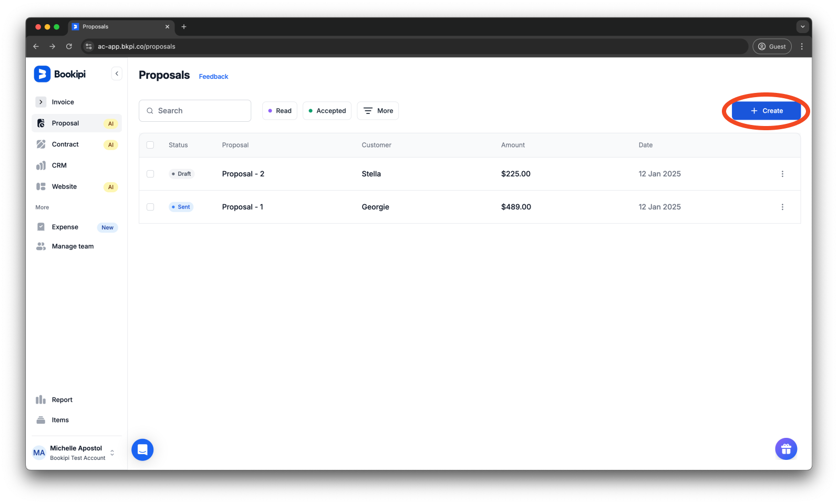Open the chat support bubble icon

[142, 450]
